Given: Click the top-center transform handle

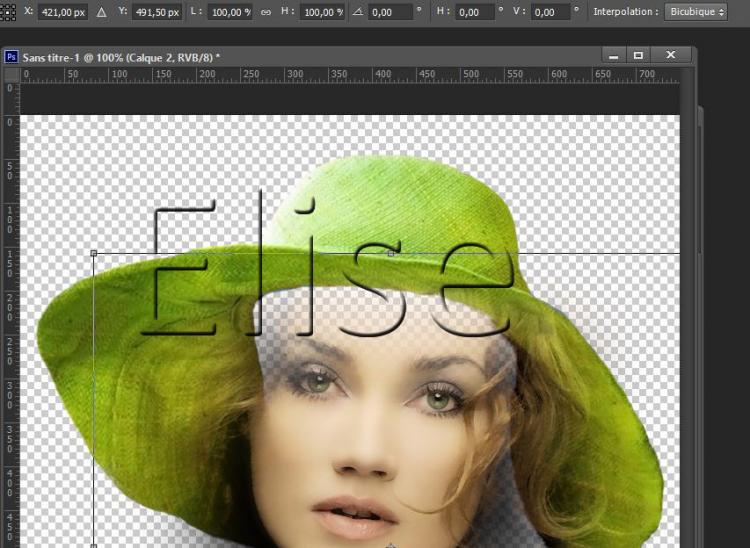Looking at the screenshot, I should pyautogui.click(x=390, y=253).
